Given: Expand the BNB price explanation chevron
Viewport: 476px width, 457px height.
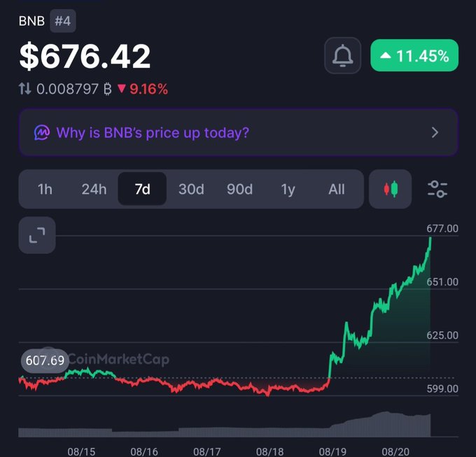Looking at the screenshot, I should (x=435, y=132).
